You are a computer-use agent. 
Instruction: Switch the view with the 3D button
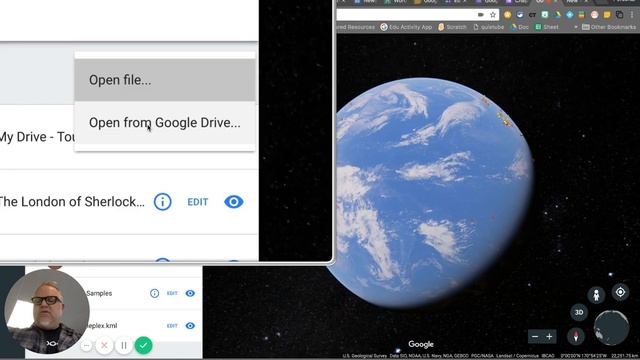click(x=579, y=312)
